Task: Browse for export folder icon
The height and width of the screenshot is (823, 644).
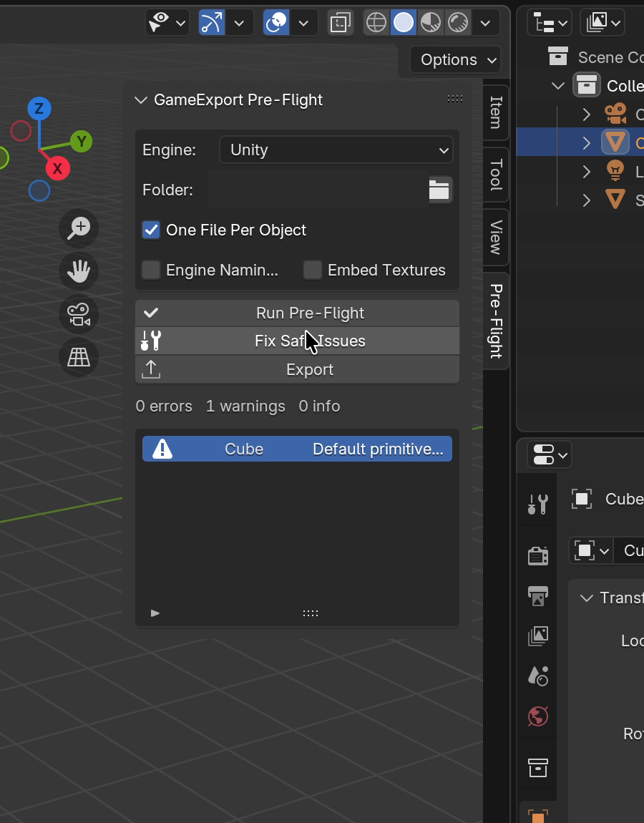Action: coord(439,190)
